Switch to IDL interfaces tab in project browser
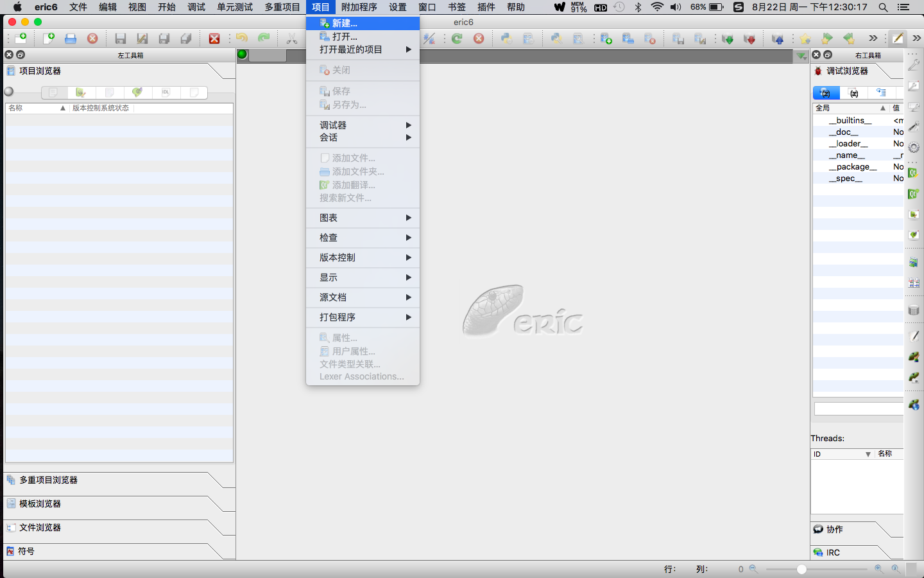The image size is (924, 578). click(x=166, y=92)
